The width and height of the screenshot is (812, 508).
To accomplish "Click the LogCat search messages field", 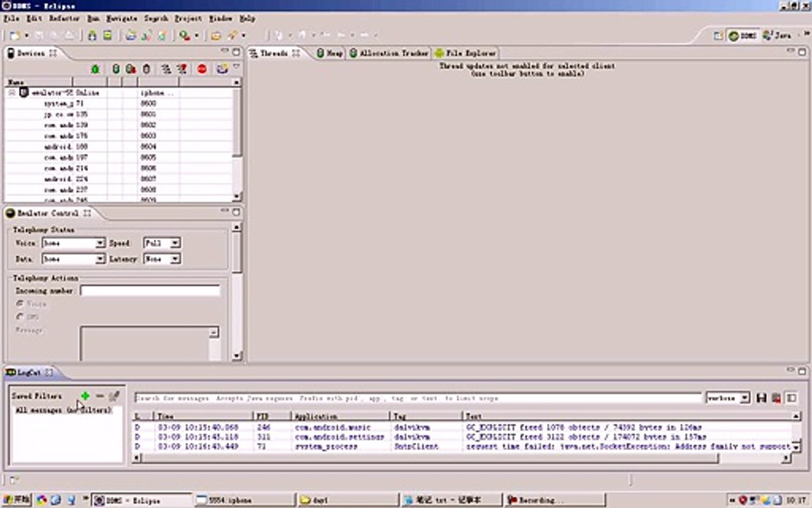I will click(x=417, y=398).
